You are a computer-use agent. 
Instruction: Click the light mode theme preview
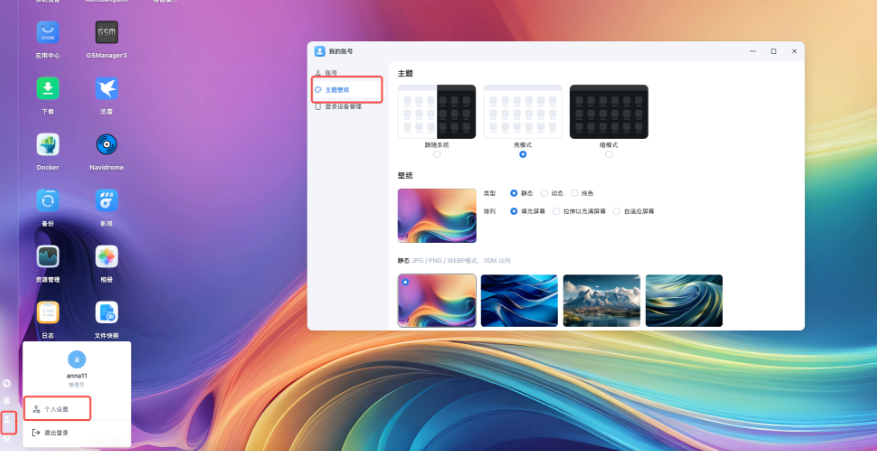click(x=523, y=112)
